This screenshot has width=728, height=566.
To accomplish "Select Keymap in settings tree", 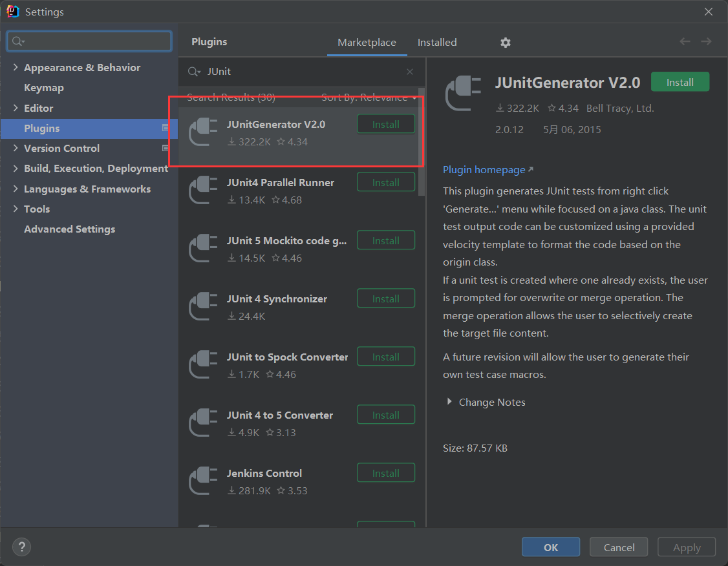I will coord(44,88).
